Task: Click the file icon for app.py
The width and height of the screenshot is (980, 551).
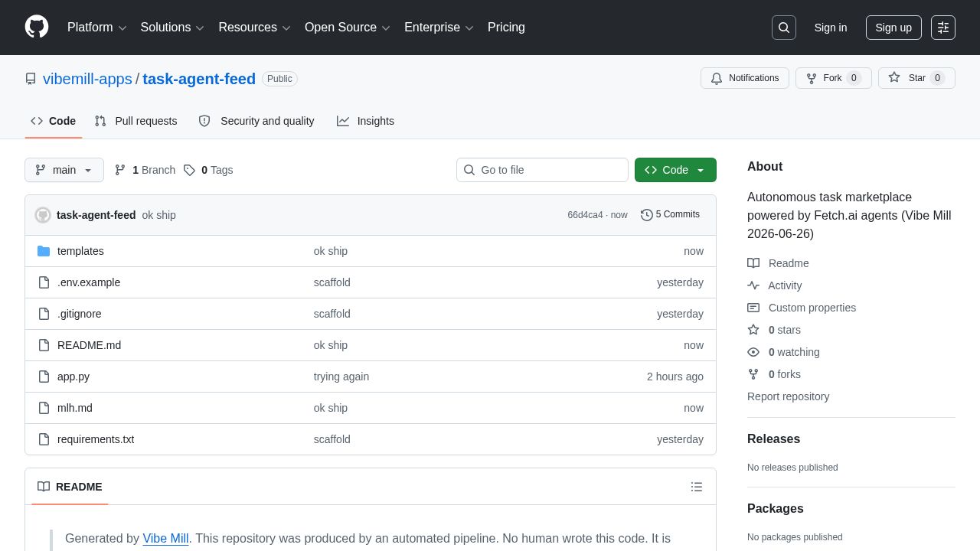Action: [44, 377]
